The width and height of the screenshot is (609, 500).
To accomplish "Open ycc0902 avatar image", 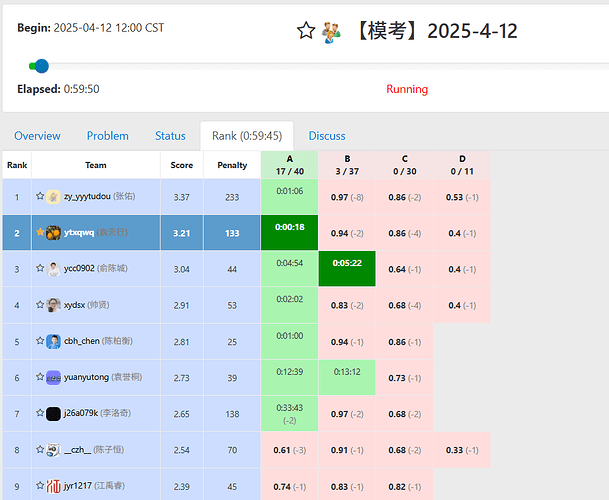I will click(x=53, y=269).
